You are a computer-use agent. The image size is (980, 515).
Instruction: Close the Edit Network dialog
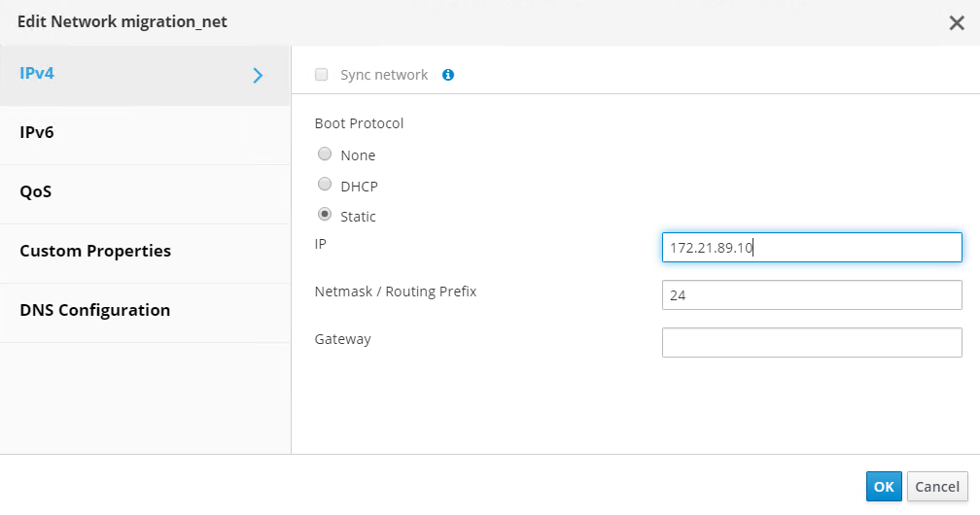(x=957, y=23)
